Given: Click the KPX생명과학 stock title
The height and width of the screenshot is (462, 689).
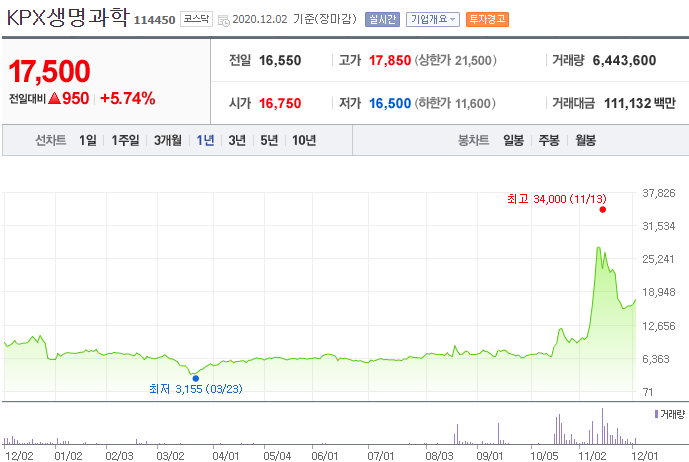Looking at the screenshot, I should coord(68,18).
